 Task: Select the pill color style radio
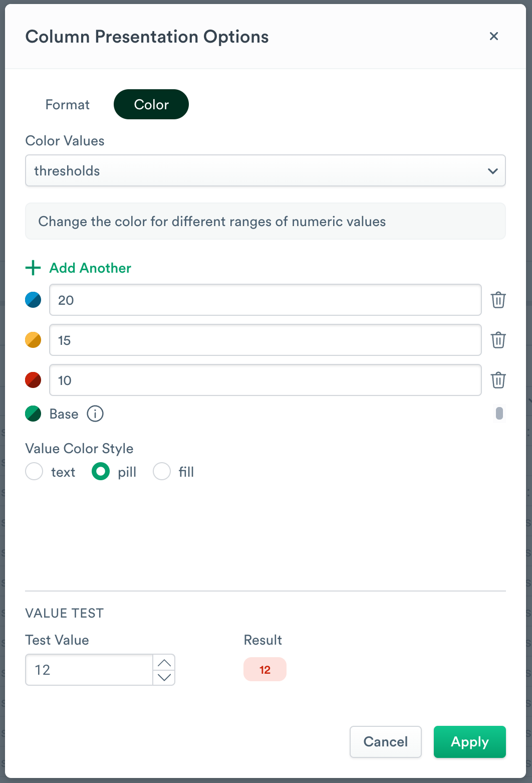pyautogui.click(x=101, y=472)
